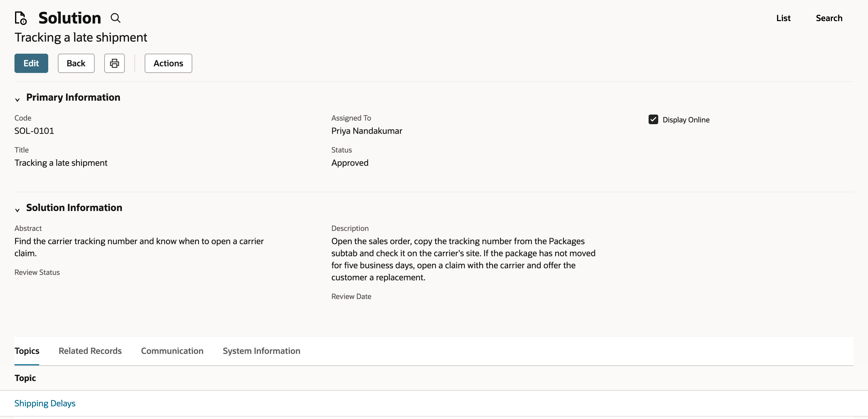Click the Abstract paragraph text
This screenshot has width=868, height=419.
(139, 247)
